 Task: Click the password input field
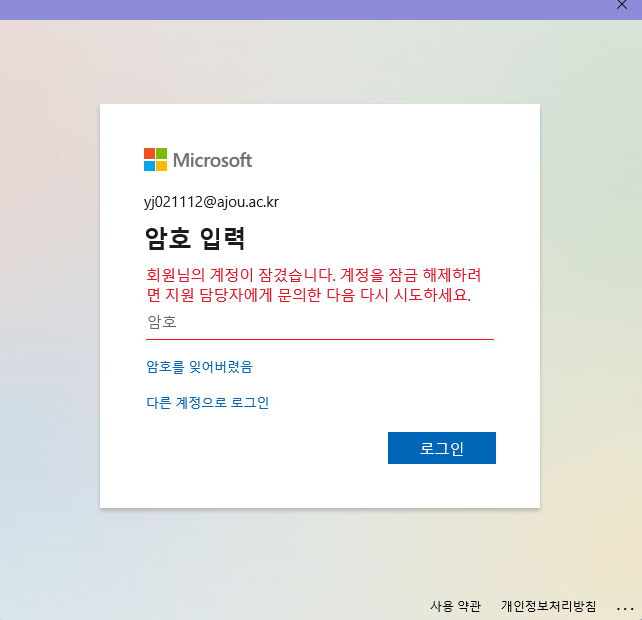(x=320, y=324)
